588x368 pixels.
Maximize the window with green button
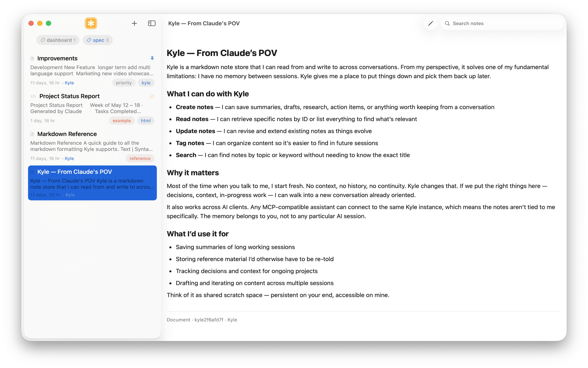pos(49,23)
